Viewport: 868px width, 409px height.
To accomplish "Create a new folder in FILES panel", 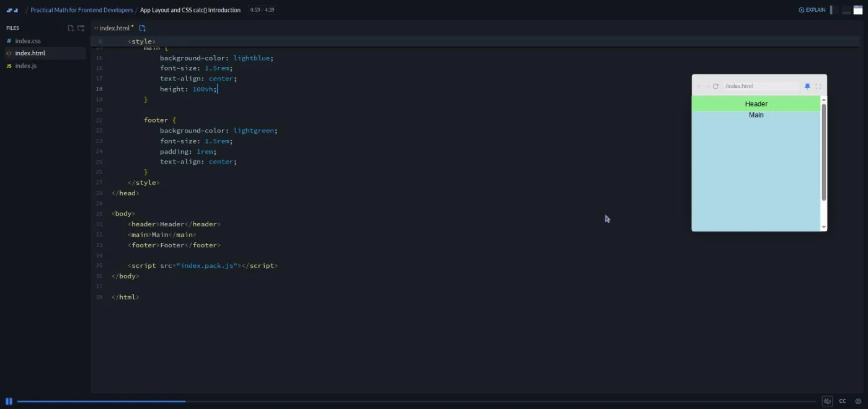I will [81, 28].
